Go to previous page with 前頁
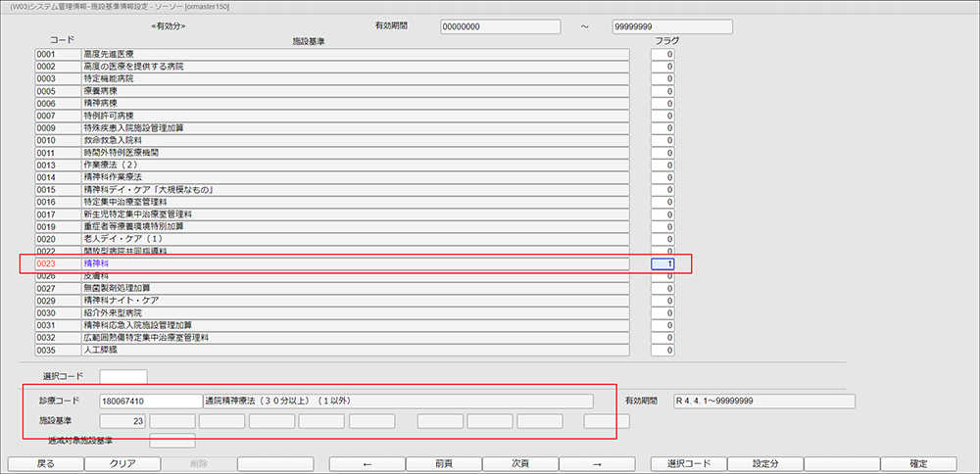The image size is (980, 474). (443, 464)
